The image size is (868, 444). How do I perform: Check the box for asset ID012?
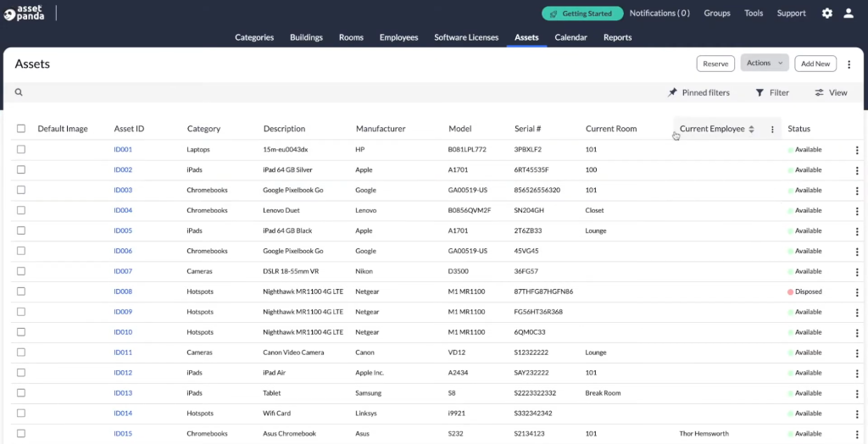click(x=21, y=373)
